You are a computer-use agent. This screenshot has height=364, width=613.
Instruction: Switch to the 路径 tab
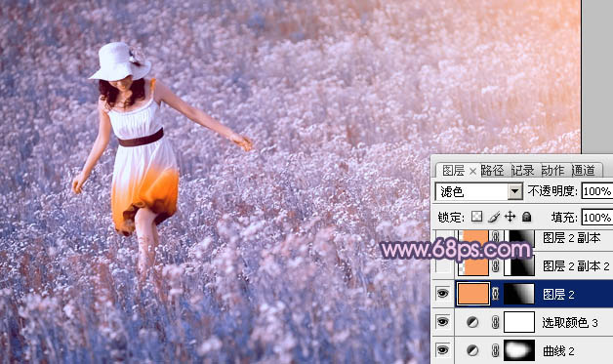pyautogui.click(x=492, y=171)
